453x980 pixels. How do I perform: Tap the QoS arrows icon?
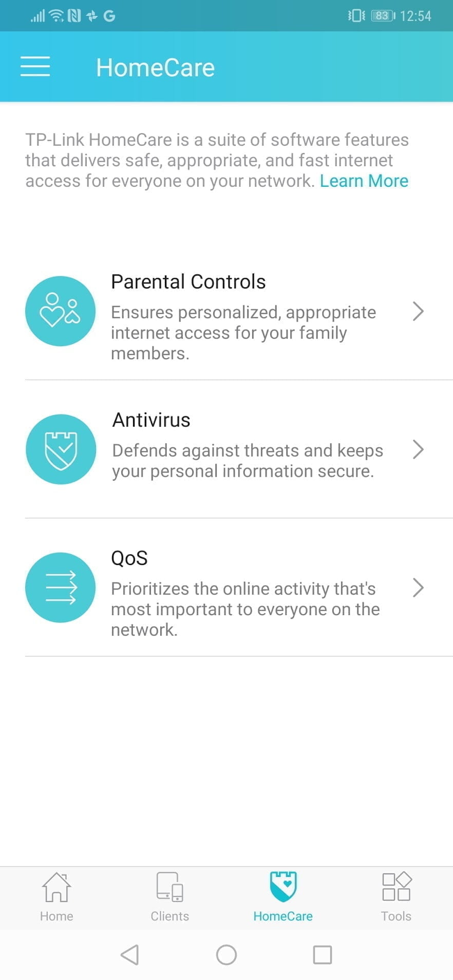[61, 587]
